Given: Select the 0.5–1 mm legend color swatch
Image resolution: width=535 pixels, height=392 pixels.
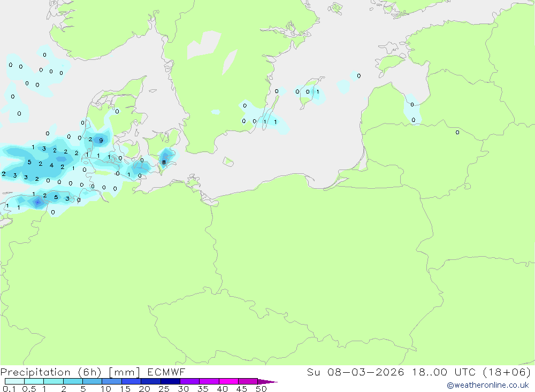Looking at the screenshot, I should 34,381.
